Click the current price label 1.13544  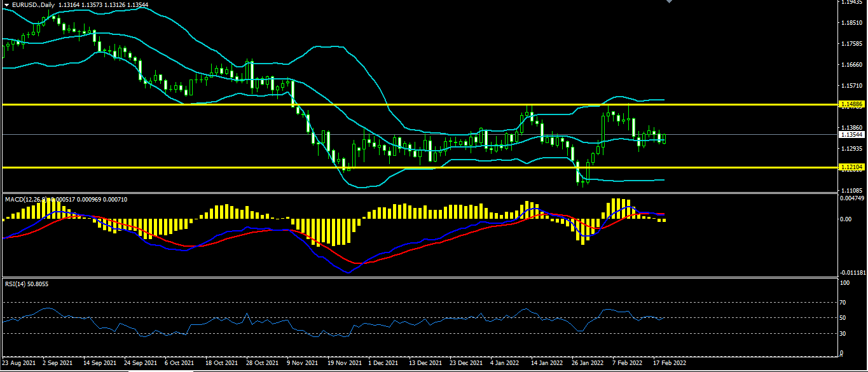click(x=851, y=135)
